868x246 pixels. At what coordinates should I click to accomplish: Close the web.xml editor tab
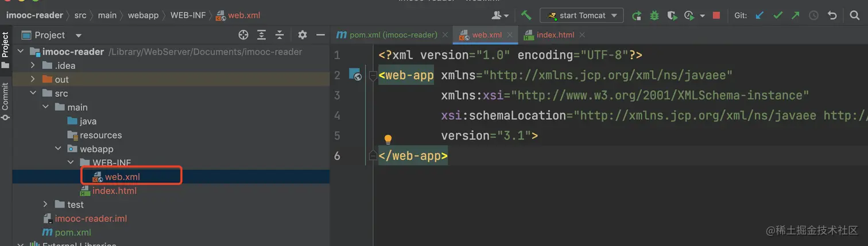click(510, 35)
